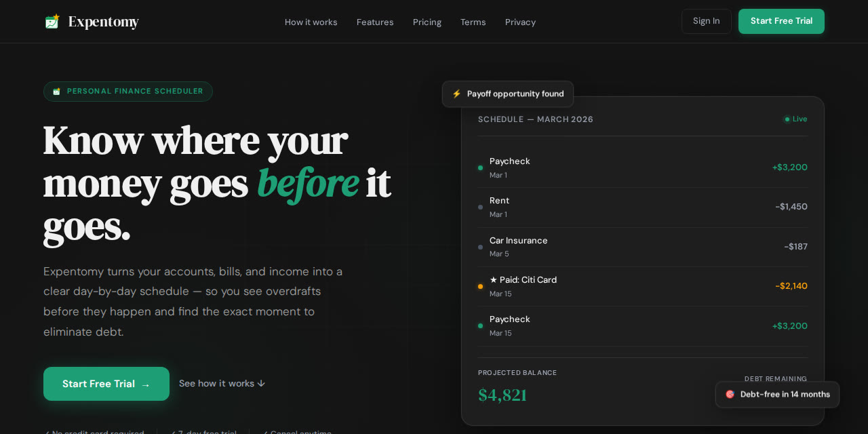868x434 pixels.
Task: Click the italic word before in headline
Action: (x=308, y=183)
